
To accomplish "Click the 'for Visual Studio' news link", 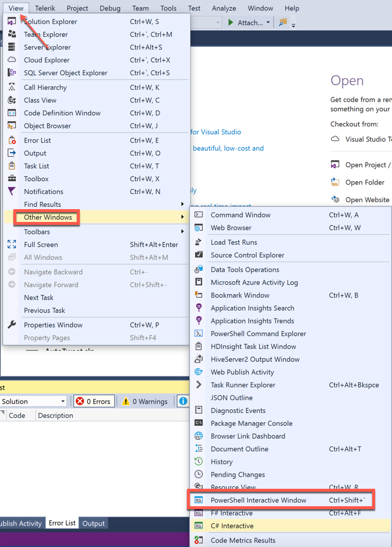I will pos(216,132).
